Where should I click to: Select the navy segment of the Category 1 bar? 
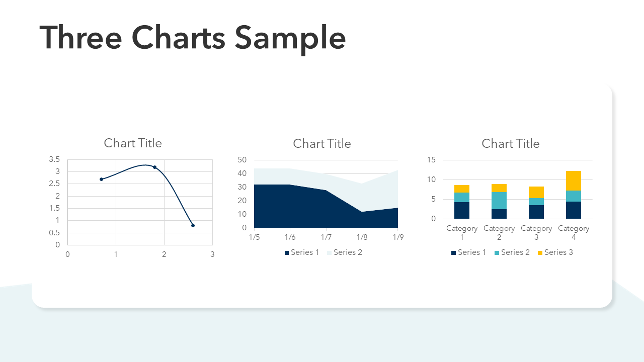pos(462,210)
